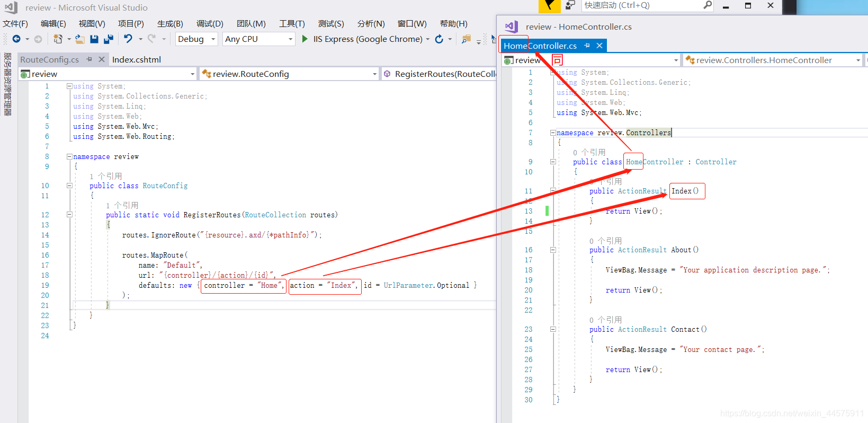Close the RouteConfig.cs tab

point(102,59)
